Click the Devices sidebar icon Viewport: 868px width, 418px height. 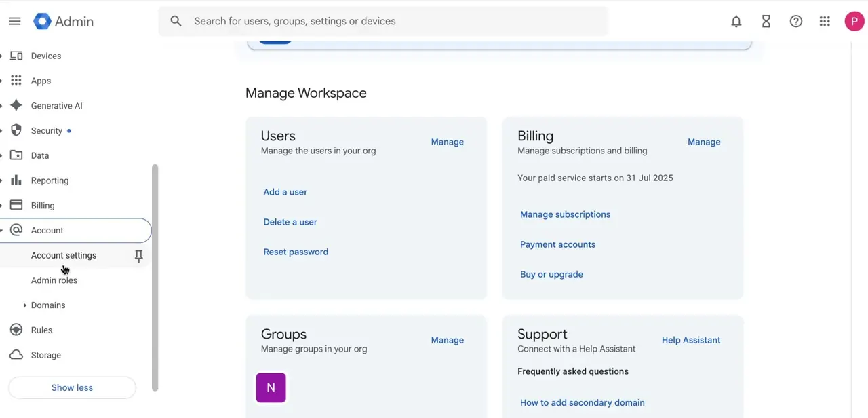click(x=16, y=56)
